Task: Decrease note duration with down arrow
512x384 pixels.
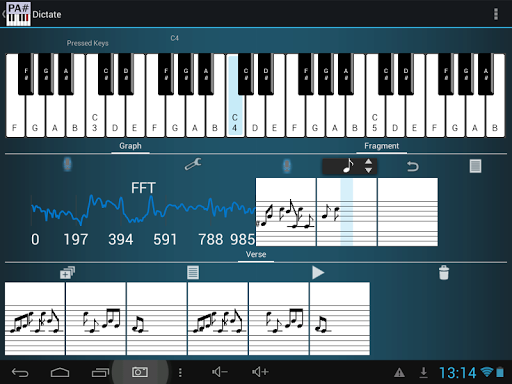Action: [368, 170]
